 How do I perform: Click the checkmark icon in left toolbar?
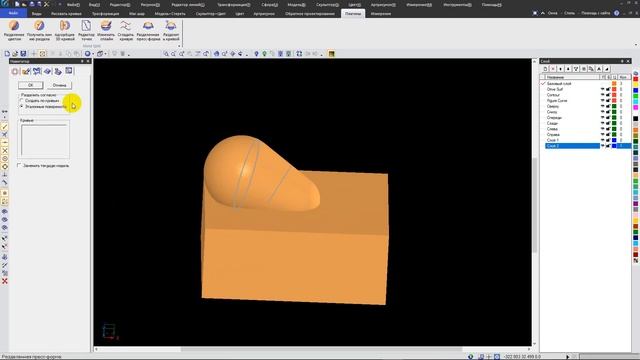point(4,127)
